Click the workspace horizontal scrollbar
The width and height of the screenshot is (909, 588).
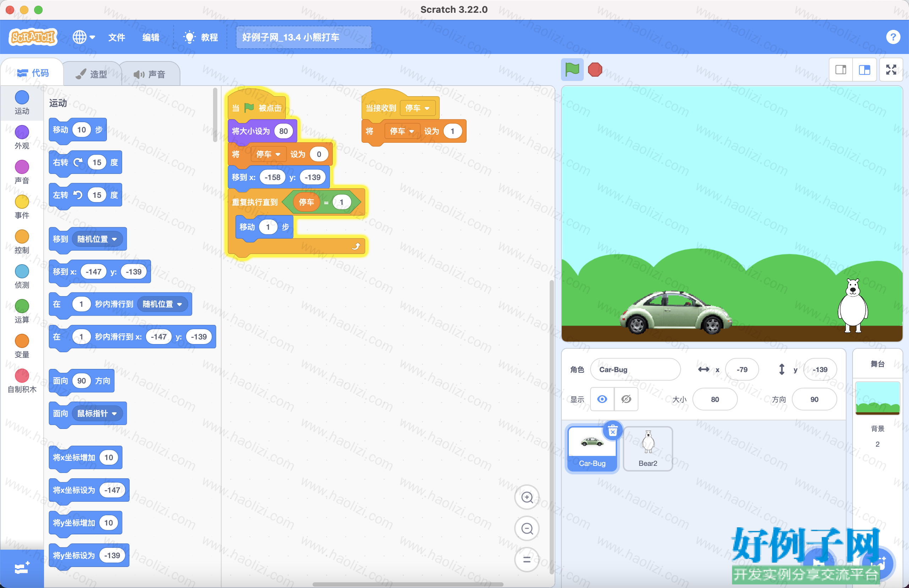pyautogui.click(x=408, y=584)
